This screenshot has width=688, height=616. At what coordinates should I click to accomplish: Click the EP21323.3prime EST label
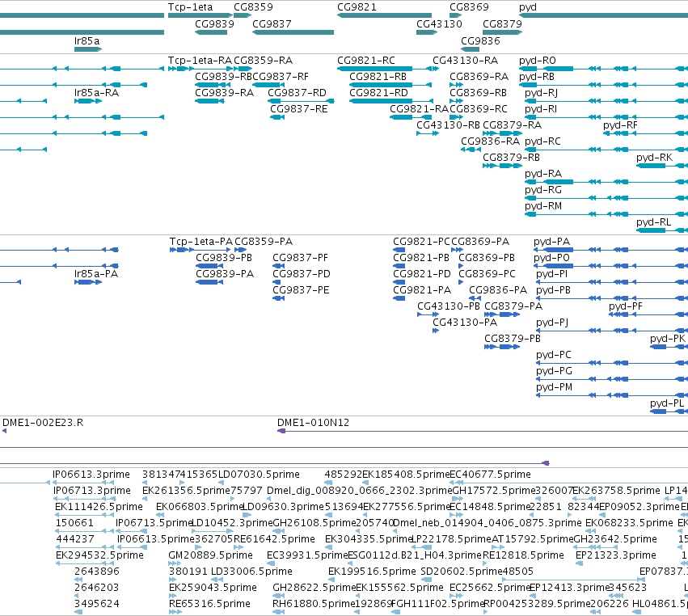616,555
